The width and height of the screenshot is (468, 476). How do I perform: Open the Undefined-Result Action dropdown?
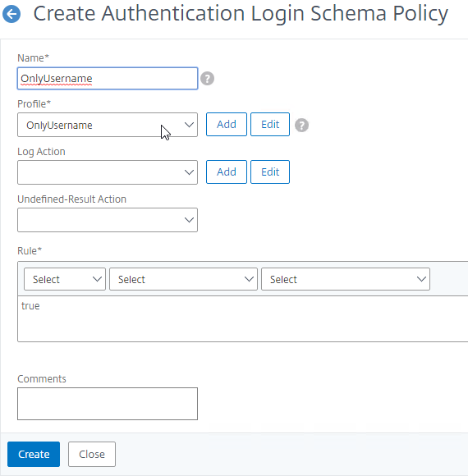click(x=108, y=220)
